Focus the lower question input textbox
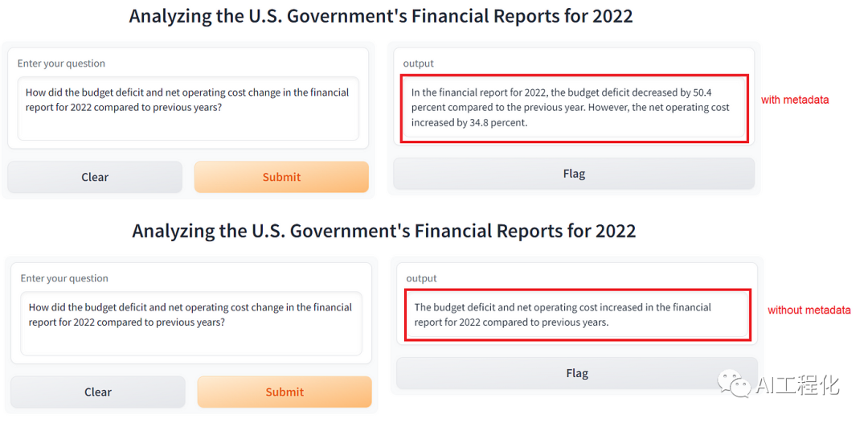 [191, 323]
